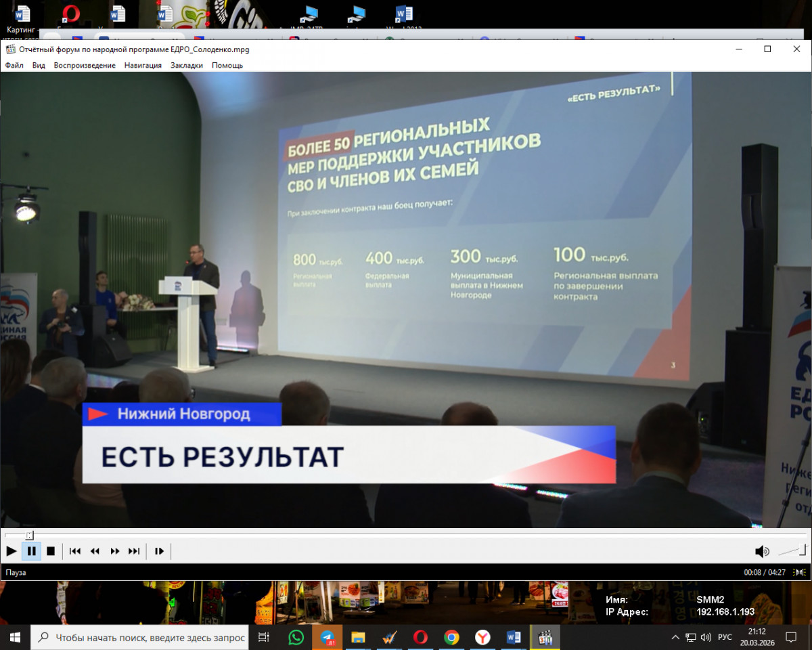Click the fast-forward (increase speed) button
The image size is (812, 650).
pyautogui.click(x=115, y=551)
